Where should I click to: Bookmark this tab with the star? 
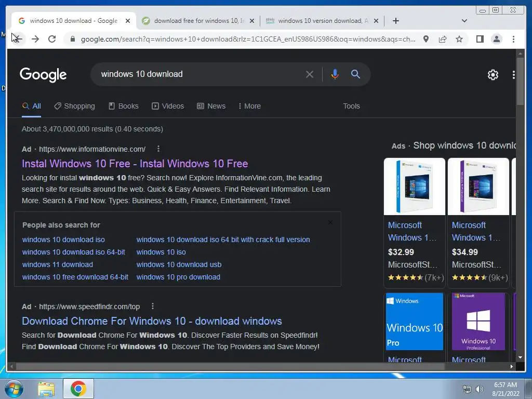point(459,39)
